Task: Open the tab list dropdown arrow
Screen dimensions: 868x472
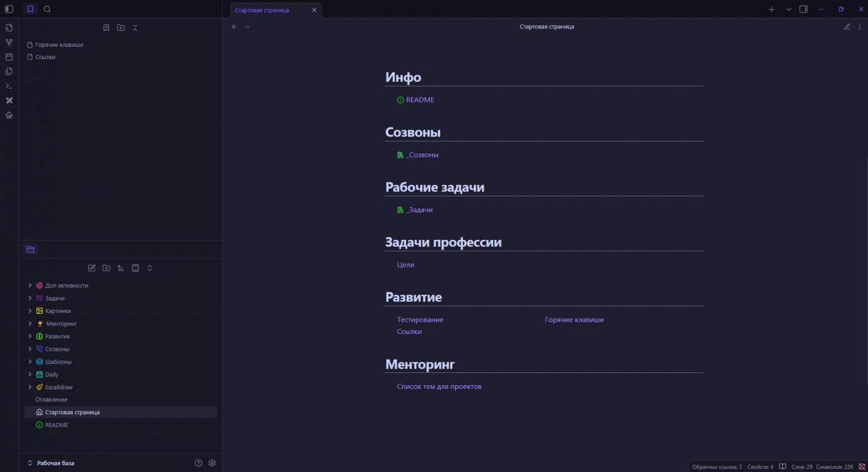Action: click(788, 9)
